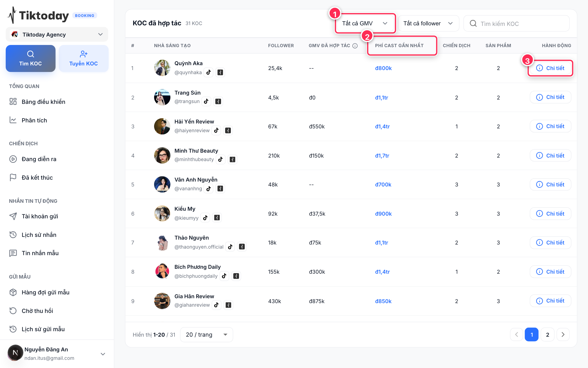Screen dimensions: 588x368
Task: Click the Tiktoday icon next to @trangsun
Action: (x=218, y=101)
